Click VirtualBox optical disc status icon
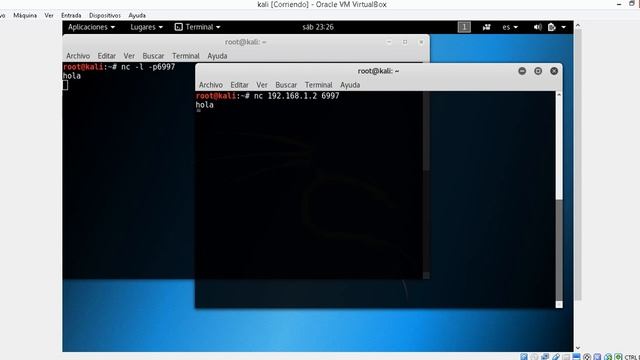 click(x=534, y=357)
